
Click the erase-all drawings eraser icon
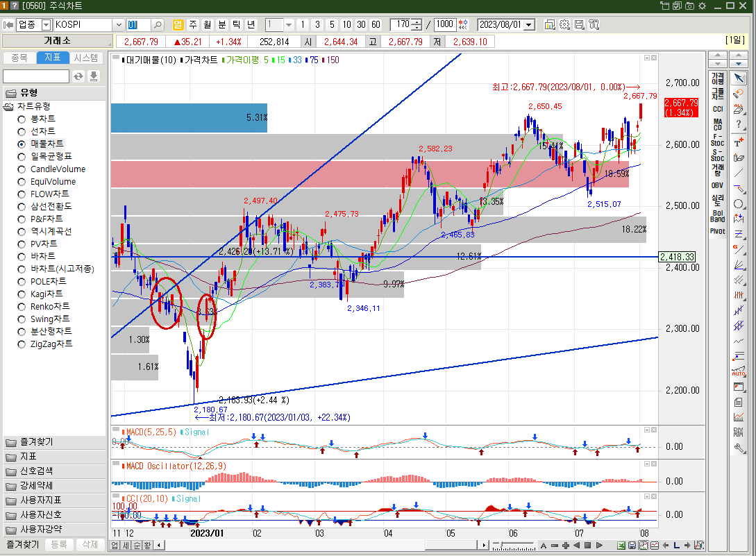[x=738, y=109]
